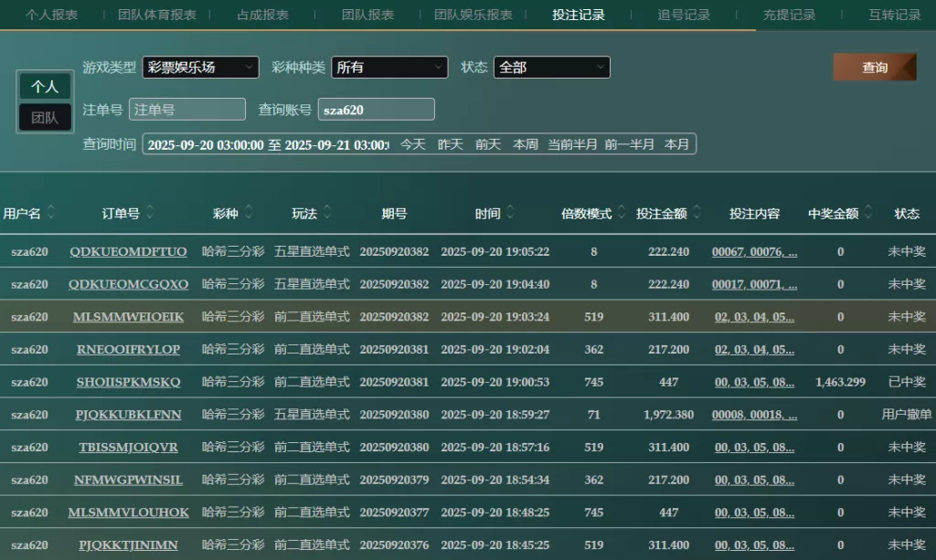Select 昨天 quick date filter
This screenshot has height=560, width=936.
tap(450, 144)
